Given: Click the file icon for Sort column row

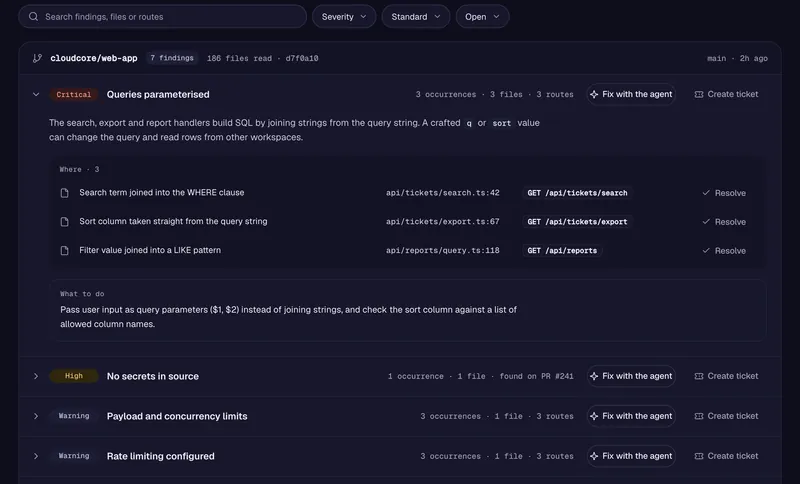Looking at the screenshot, I should coord(64,221).
